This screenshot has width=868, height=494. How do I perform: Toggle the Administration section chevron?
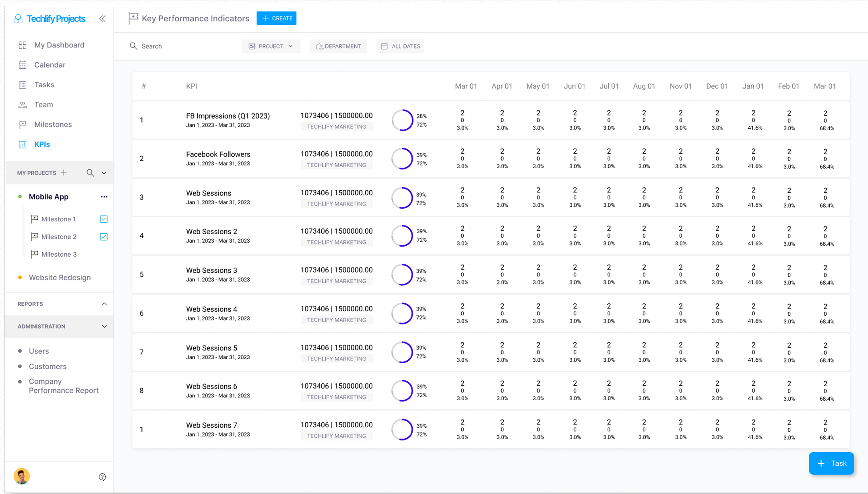point(104,326)
